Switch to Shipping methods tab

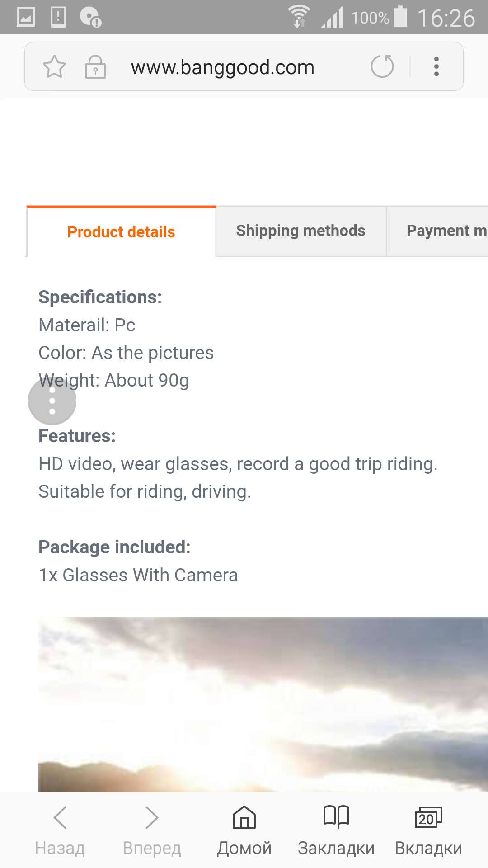click(301, 231)
